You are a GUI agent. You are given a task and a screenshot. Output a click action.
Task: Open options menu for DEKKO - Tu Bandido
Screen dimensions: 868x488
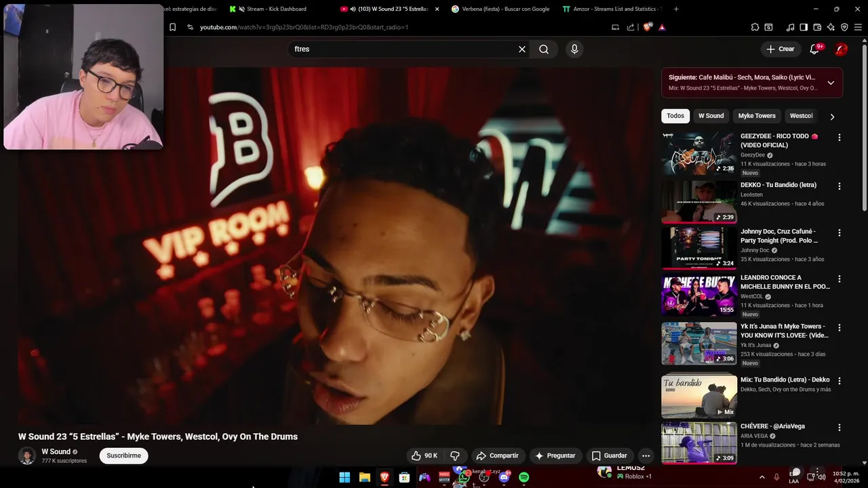tap(840, 186)
